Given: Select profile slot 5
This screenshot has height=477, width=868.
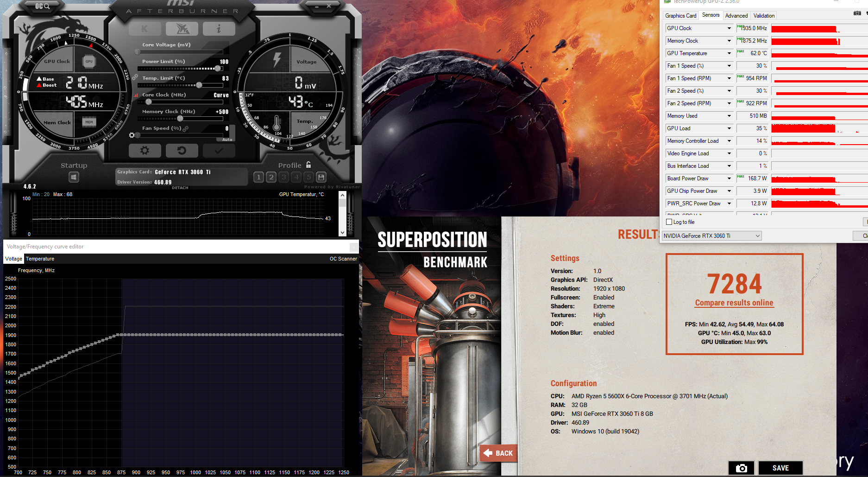Looking at the screenshot, I should [x=309, y=177].
